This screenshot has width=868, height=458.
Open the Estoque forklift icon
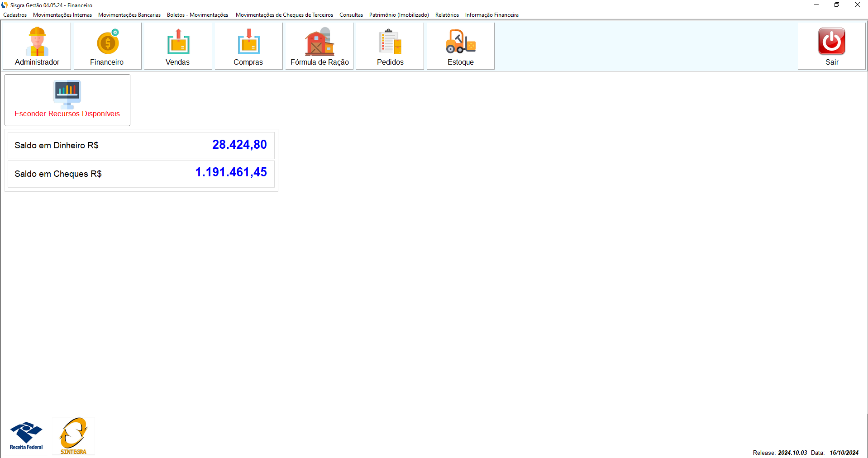click(460, 42)
